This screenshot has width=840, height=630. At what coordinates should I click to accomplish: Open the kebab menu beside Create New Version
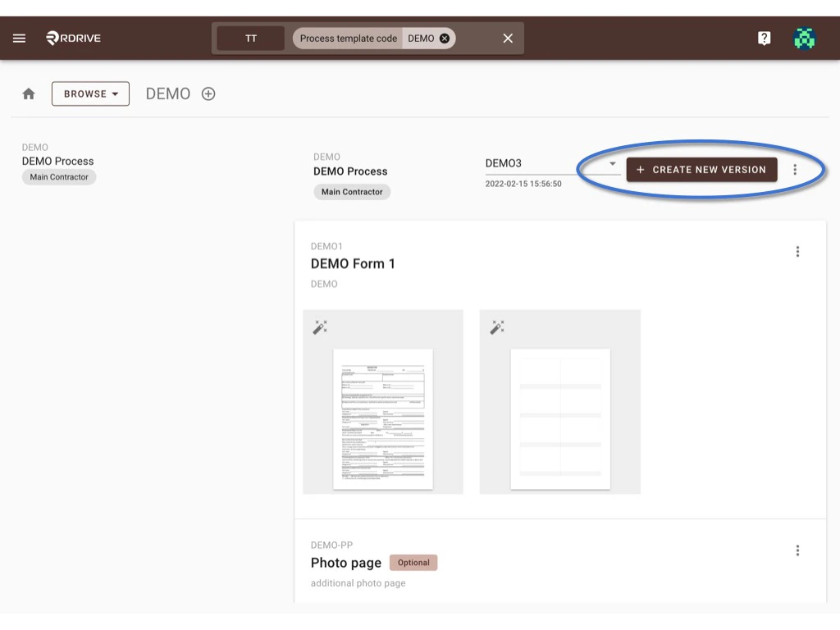[x=795, y=169]
